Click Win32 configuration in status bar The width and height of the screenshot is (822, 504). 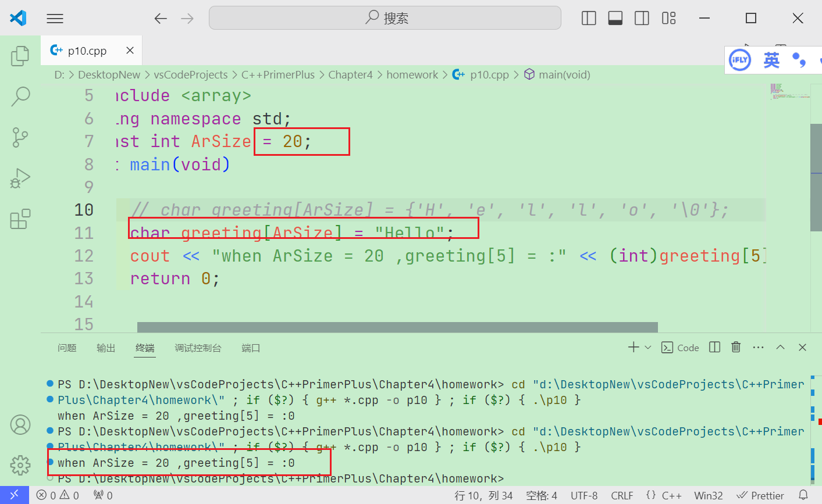point(709,495)
